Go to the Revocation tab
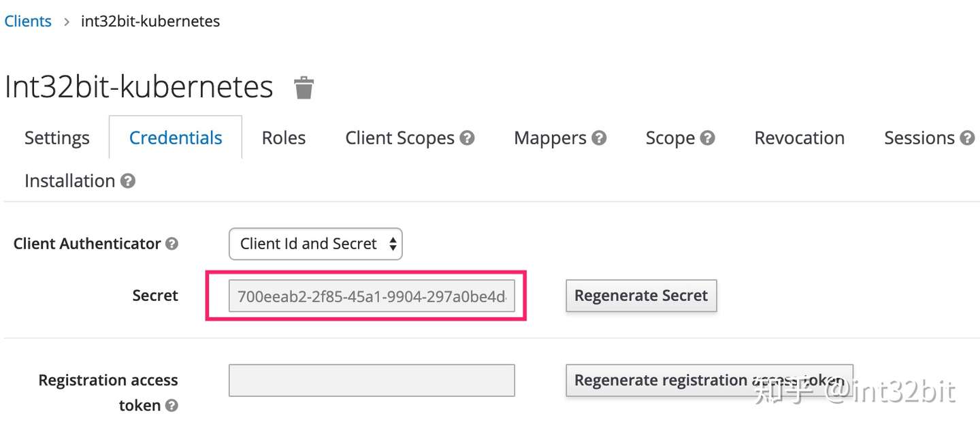The image size is (980, 431). pos(799,138)
